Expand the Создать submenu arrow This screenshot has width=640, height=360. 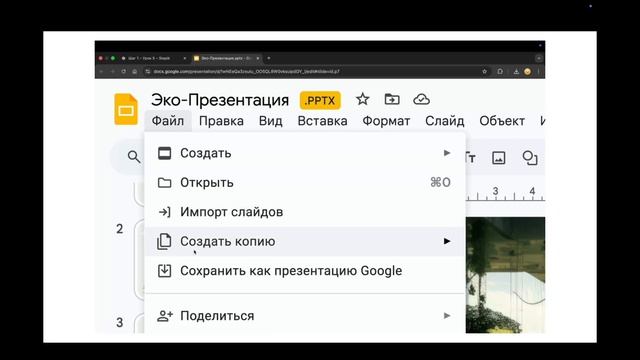click(447, 153)
